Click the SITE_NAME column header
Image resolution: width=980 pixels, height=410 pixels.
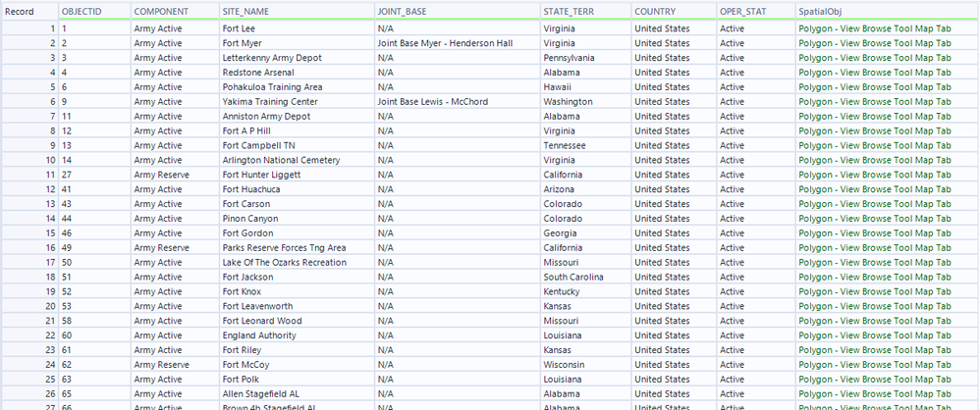(x=246, y=11)
